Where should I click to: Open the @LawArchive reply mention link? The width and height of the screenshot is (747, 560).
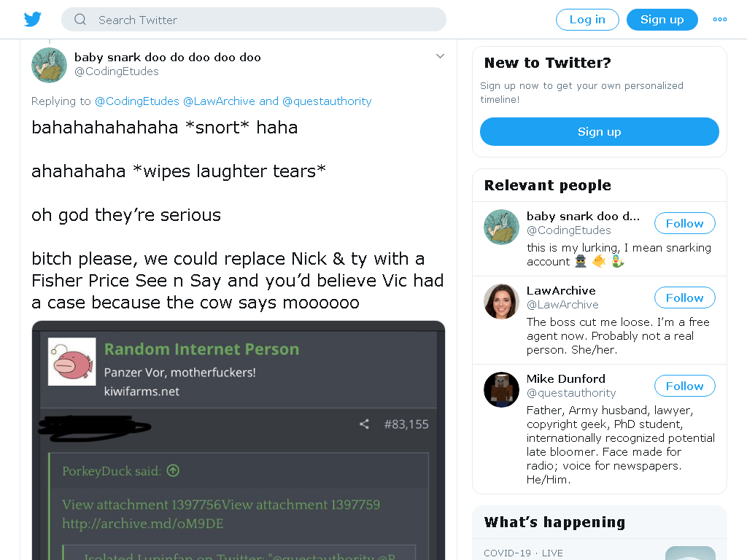[x=219, y=101]
